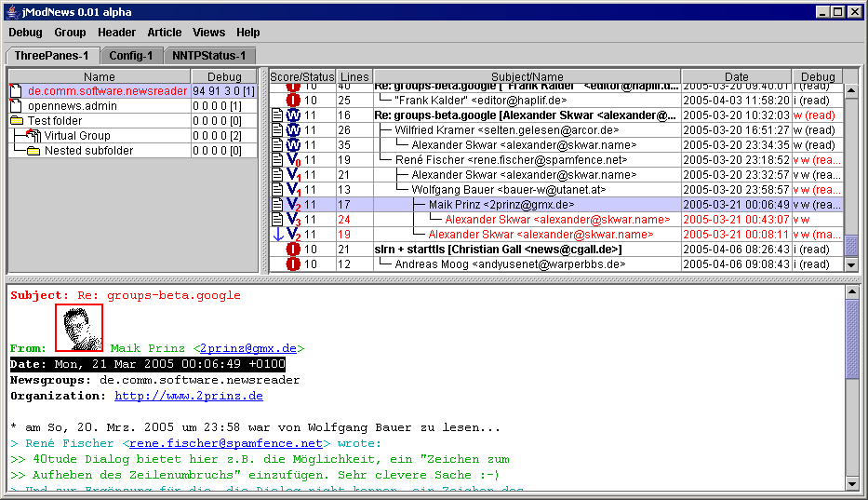The width and height of the screenshot is (868, 500).
Task: Click the Virtual Group icon in folder tree
Action: click(33, 136)
